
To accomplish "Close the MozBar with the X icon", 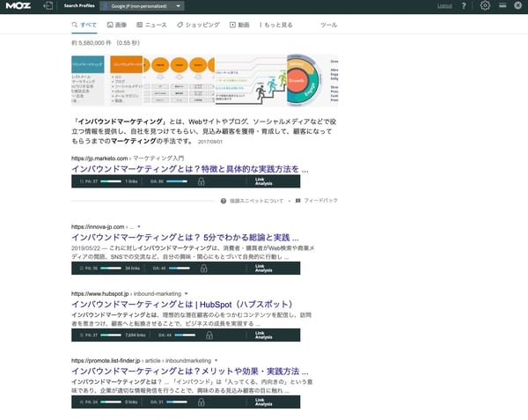I will point(518,5).
